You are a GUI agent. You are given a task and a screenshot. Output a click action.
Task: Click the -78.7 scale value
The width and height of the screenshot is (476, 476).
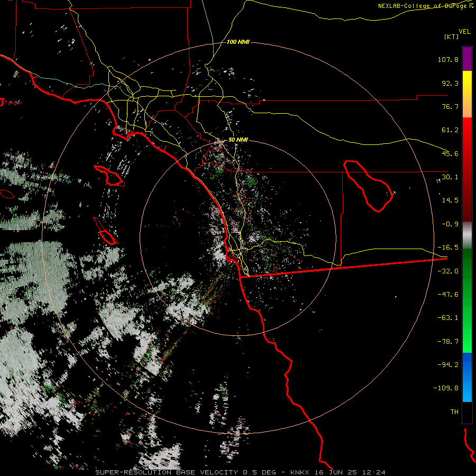point(448,342)
